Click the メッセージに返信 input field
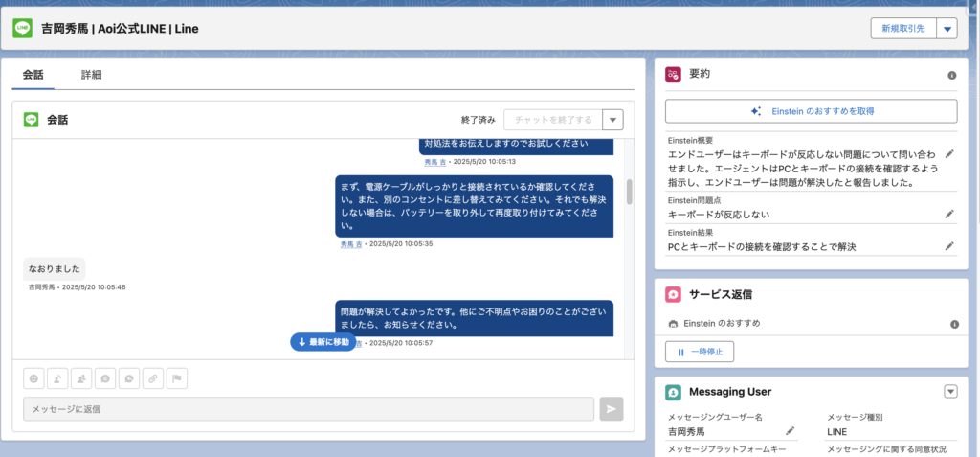Image resolution: width=980 pixels, height=457 pixels. pos(308,409)
